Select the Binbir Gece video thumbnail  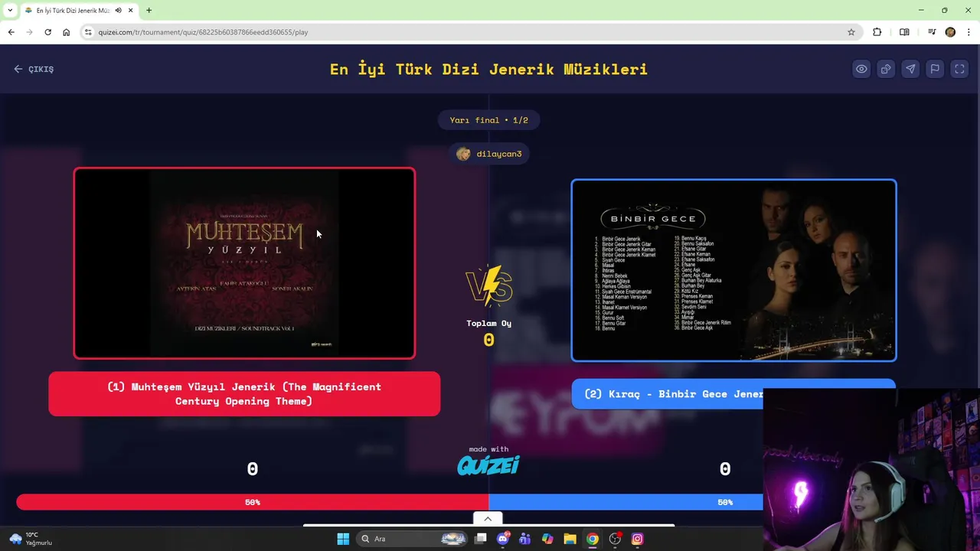point(733,270)
